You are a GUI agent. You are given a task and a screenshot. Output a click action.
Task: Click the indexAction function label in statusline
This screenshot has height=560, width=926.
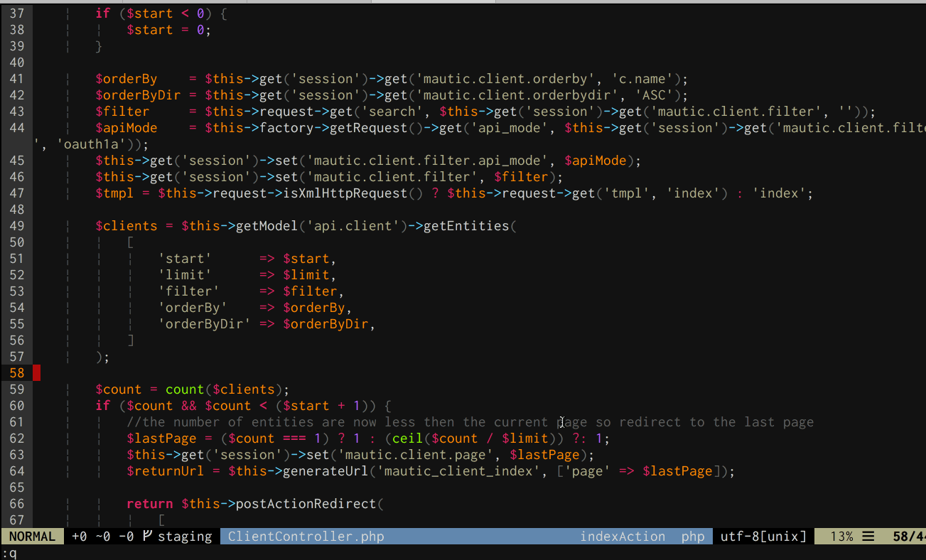tap(623, 537)
